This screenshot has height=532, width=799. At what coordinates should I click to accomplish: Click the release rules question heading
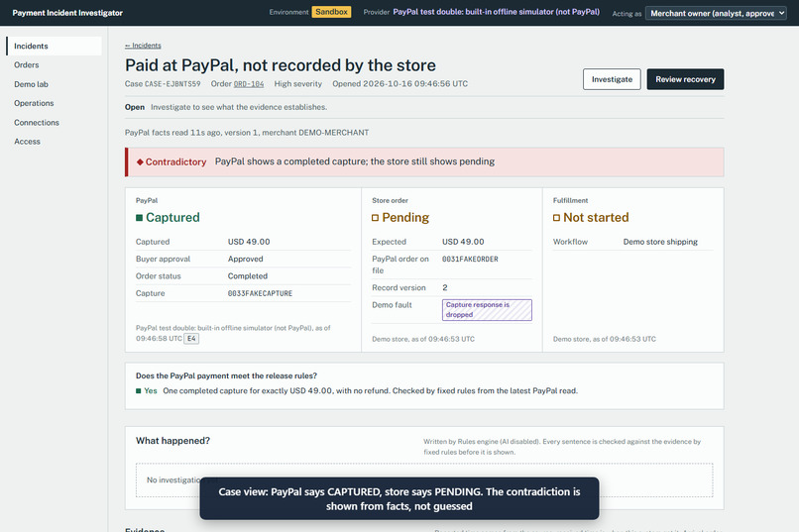(x=226, y=375)
